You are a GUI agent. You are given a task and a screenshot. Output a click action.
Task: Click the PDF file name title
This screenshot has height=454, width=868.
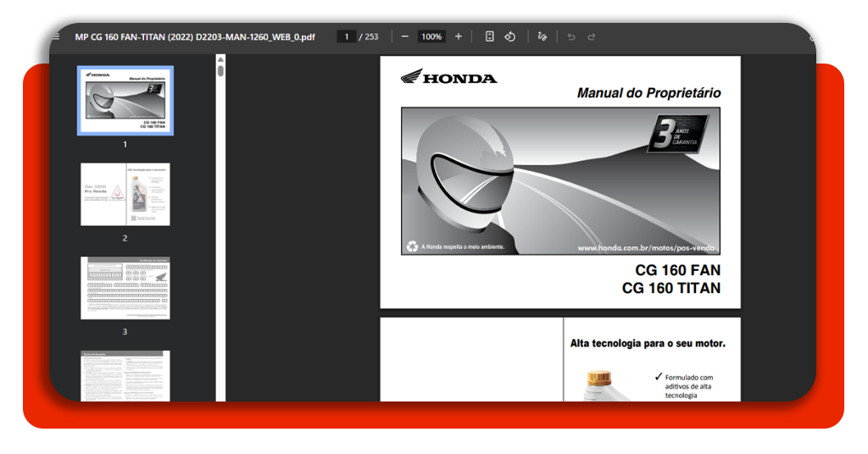tap(195, 37)
